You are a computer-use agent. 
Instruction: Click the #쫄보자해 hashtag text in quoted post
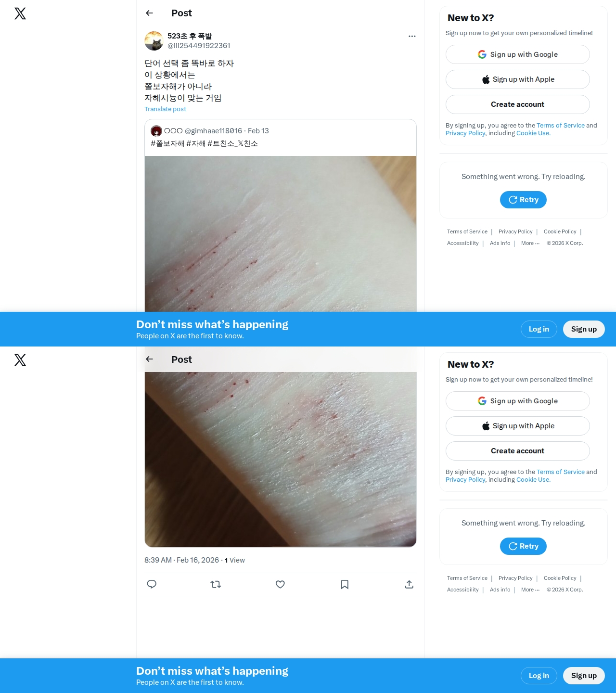[167, 143]
